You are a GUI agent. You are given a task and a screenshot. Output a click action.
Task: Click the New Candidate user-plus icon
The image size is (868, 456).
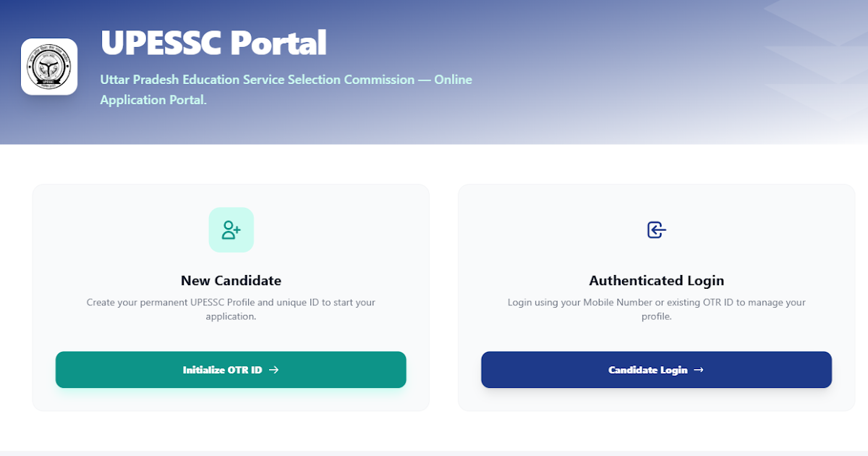tap(231, 230)
